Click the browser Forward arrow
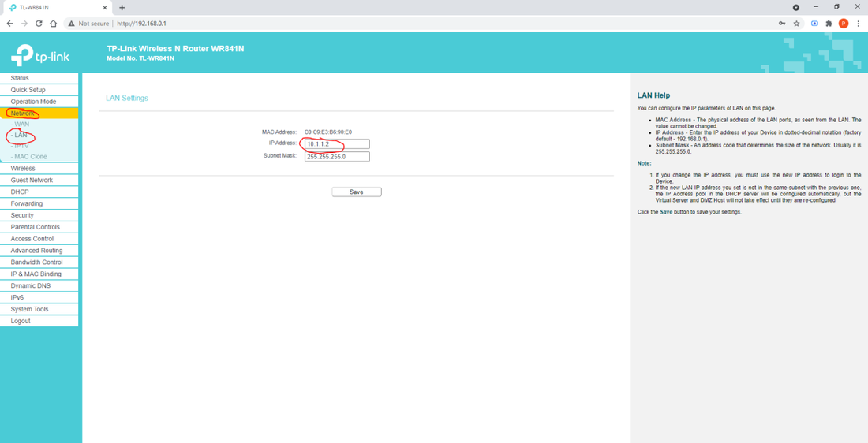 click(x=24, y=24)
